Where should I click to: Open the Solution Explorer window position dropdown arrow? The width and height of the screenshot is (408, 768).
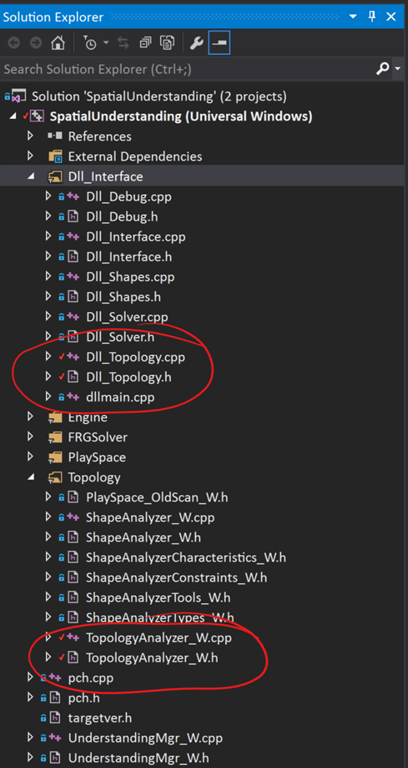(353, 17)
